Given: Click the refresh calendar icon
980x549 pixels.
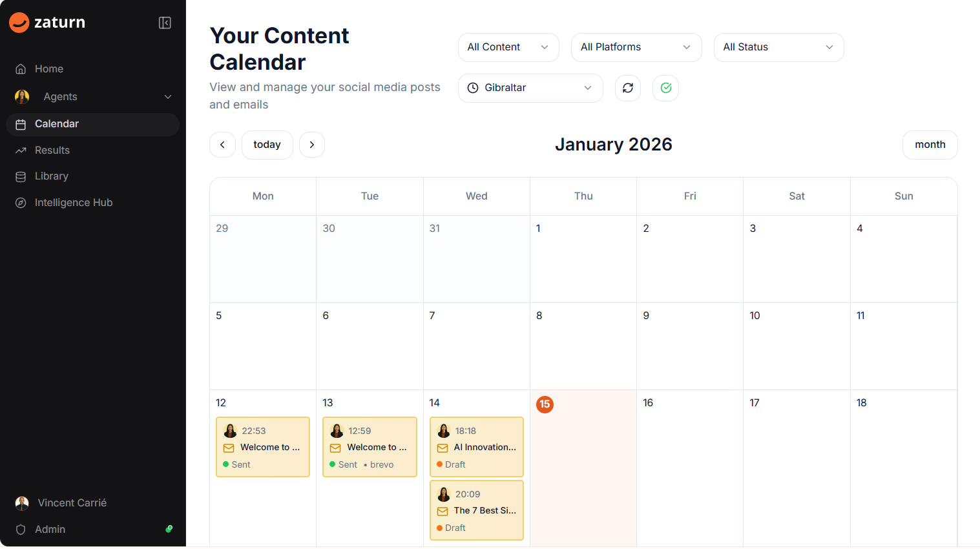Looking at the screenshot, I should (x=628, y=88).
